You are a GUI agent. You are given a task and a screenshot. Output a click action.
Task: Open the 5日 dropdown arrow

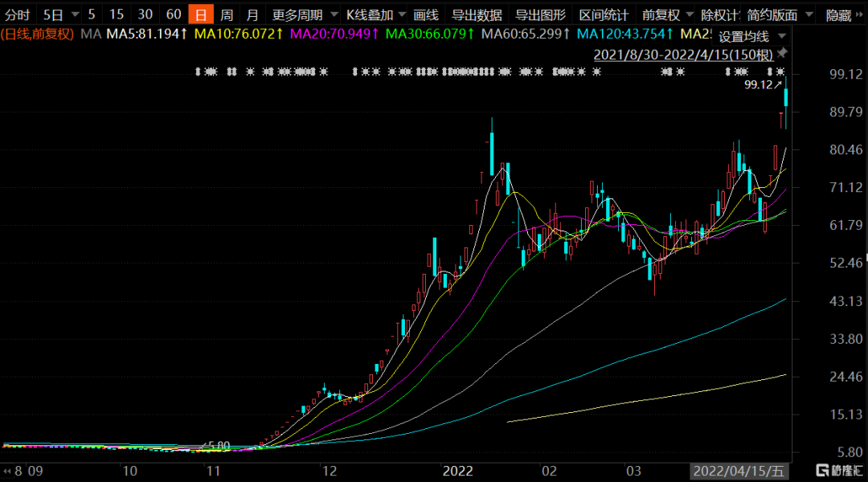(75, 15)
